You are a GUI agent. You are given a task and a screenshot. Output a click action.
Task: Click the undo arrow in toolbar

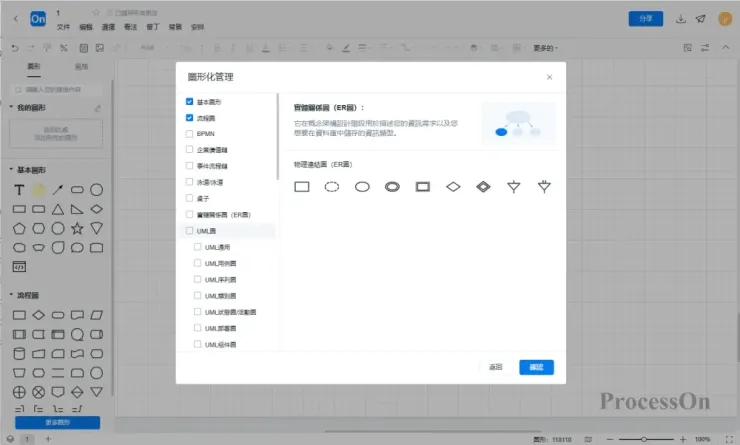tap(15, 48)
